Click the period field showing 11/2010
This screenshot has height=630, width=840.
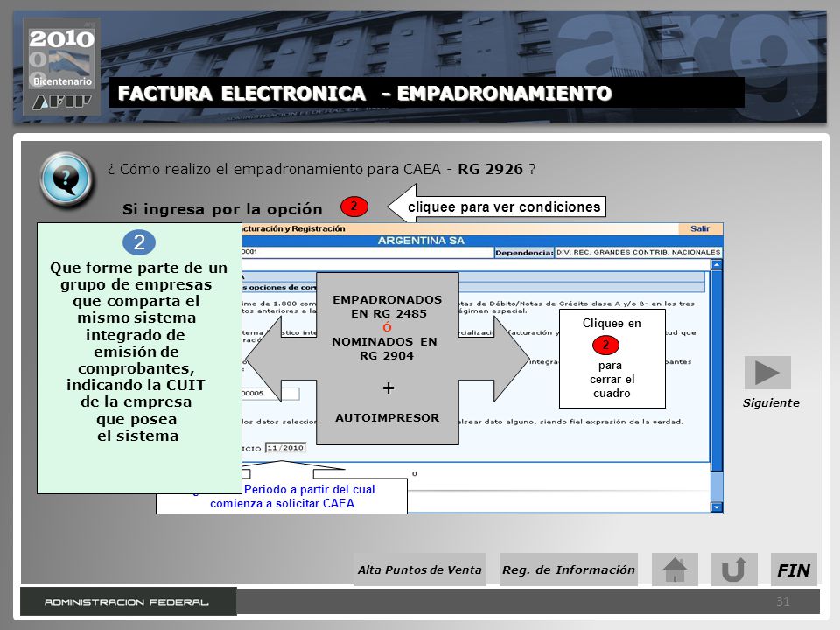(285, 448)
